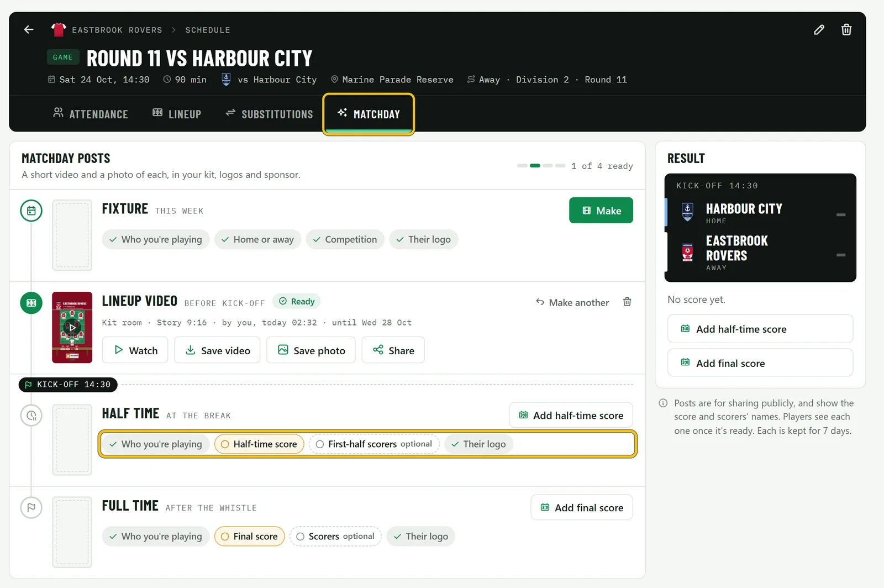Image resolution: width=884 pixels, height=588 pixels.
Task: Click the KICK-OFF 14:30 timeline marker
Action: (x=68, y=385)
